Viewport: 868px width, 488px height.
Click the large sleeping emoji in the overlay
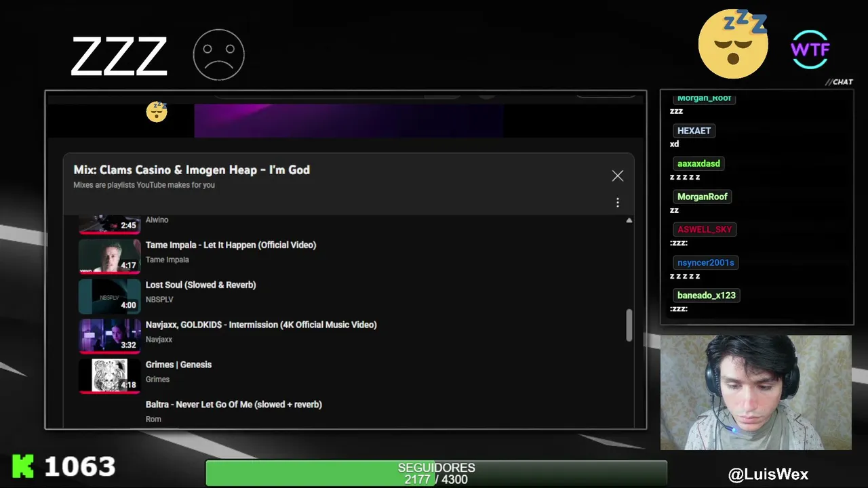coord(734,43)
